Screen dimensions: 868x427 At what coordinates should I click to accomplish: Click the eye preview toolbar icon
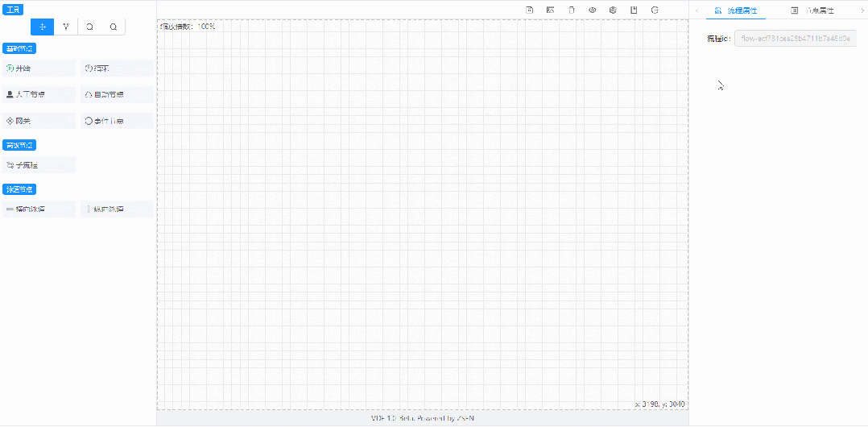tap(593, 10)
